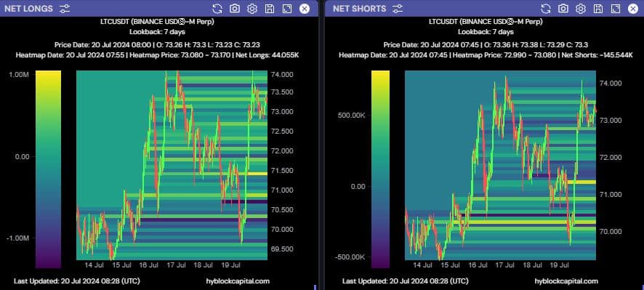Select the NET SHORTS panel title
644x290 pixels.
[359, 9]
